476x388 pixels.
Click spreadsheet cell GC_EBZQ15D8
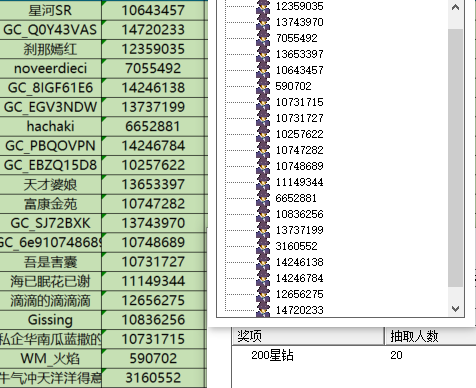pos(50,165)
